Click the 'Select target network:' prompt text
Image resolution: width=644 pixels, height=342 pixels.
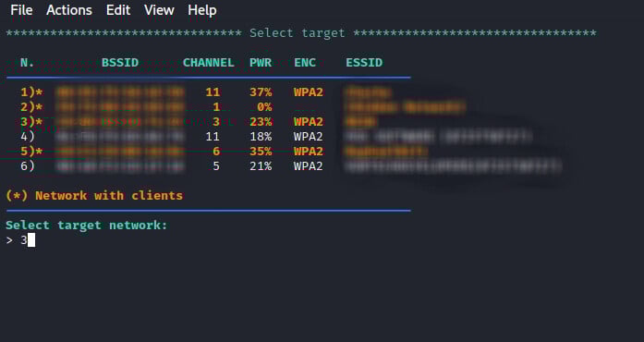click(87, 226)
